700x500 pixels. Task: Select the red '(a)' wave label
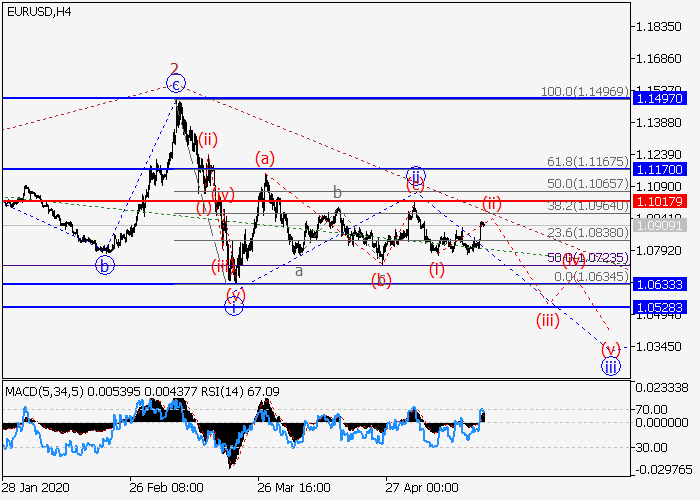(x=264, y=157)
